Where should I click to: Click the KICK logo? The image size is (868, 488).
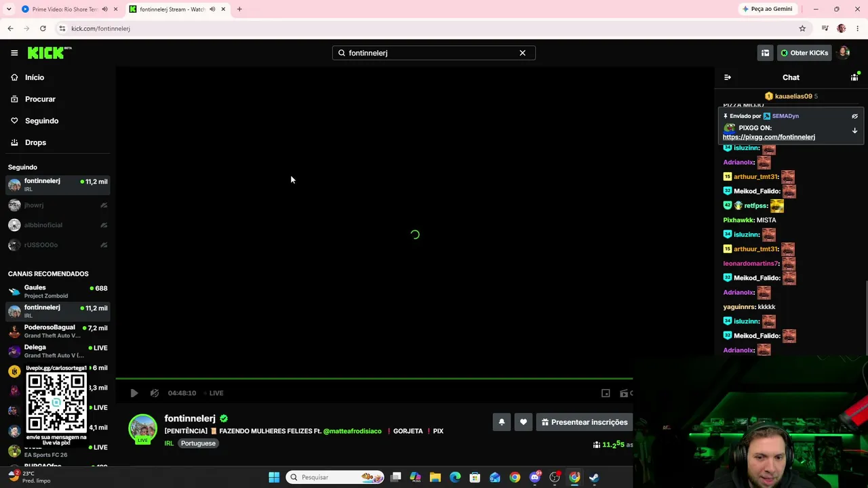[49, 53]
